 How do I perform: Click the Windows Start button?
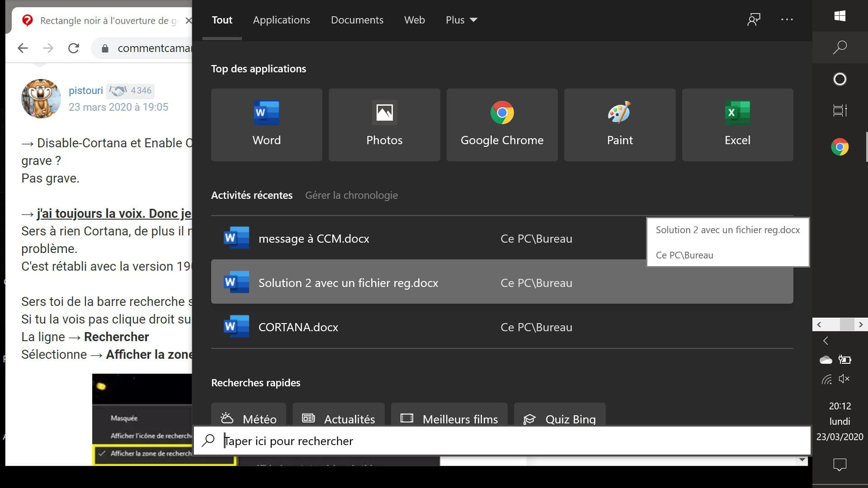click(840, 16)
